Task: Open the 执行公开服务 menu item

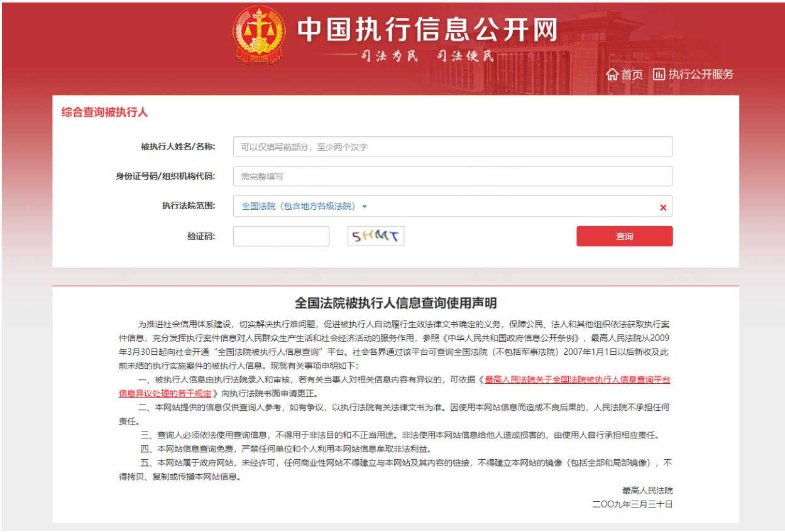Action: [x=701, y=75]
